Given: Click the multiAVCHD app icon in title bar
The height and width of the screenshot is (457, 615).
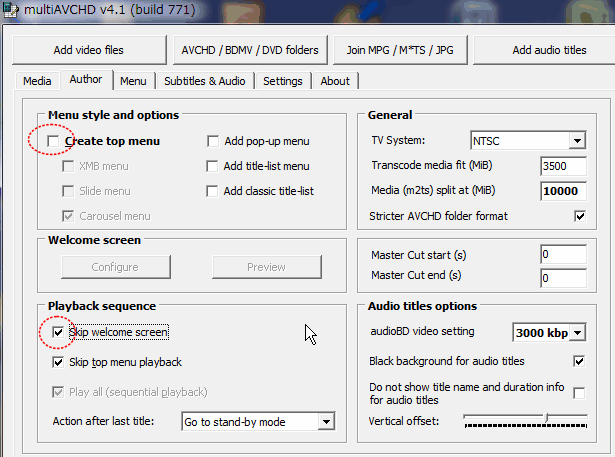Looking at the screenshot, I should point(10,10).
